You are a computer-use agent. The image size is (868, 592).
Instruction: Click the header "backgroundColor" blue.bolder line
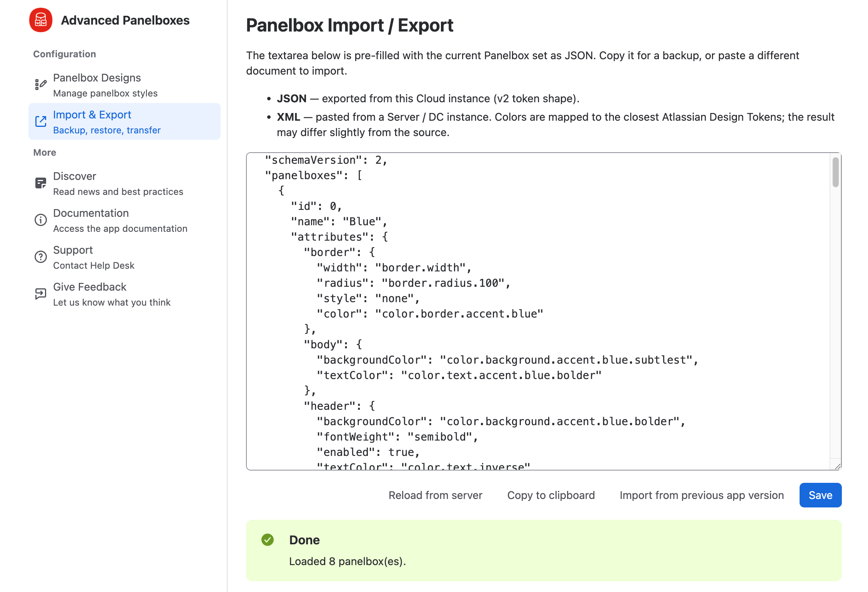pyautogui.click(x=501, y=421)
